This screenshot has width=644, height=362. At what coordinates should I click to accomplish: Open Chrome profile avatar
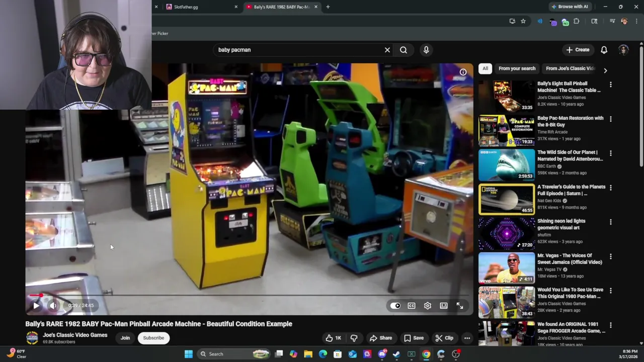[624, 21]
